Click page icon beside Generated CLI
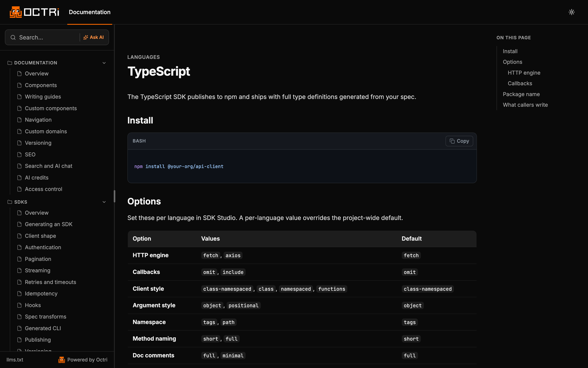 coord(19,328)
